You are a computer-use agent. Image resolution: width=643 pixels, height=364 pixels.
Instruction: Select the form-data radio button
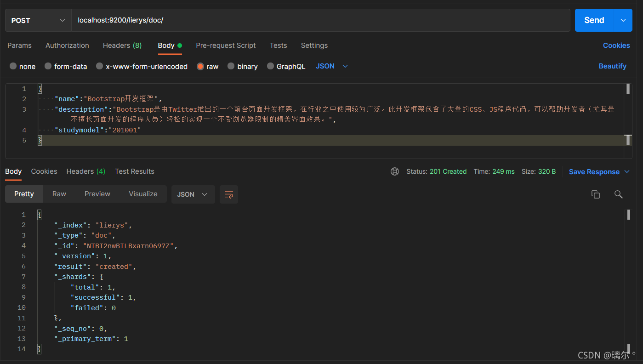48,66
